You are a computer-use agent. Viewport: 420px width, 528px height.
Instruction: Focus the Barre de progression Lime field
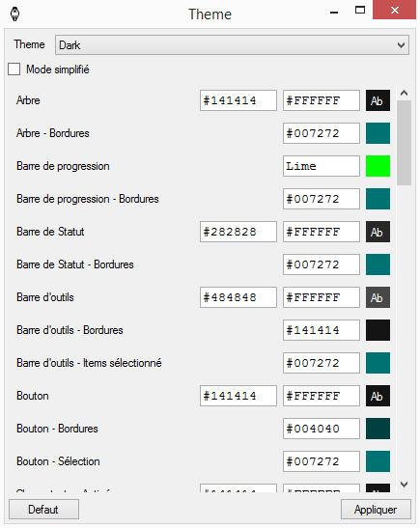point(322,166)
